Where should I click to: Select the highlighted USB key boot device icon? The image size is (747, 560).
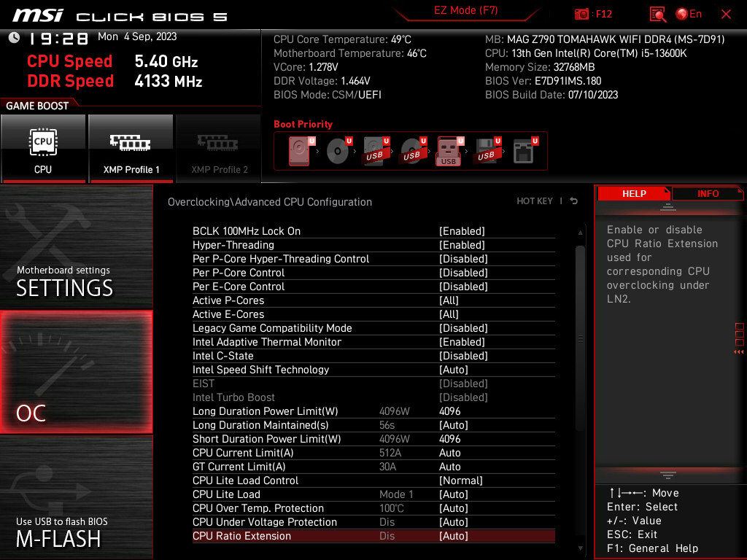449,151
